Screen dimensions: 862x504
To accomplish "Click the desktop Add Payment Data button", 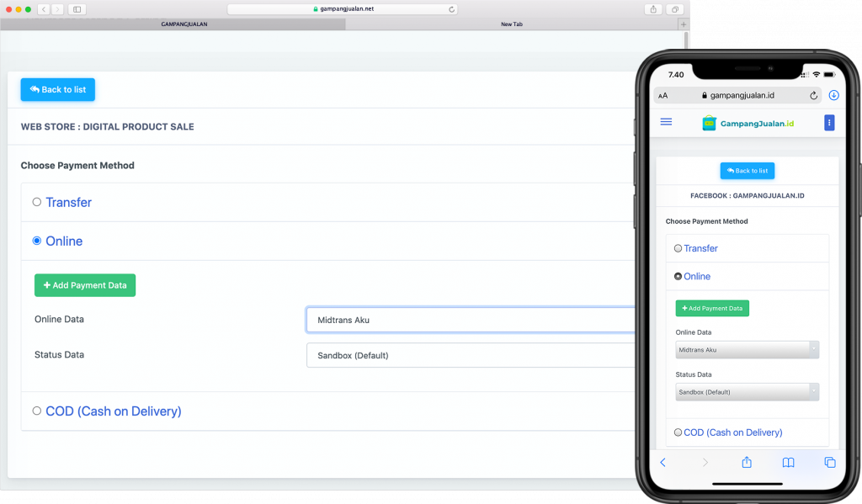I will pos(85,285).
